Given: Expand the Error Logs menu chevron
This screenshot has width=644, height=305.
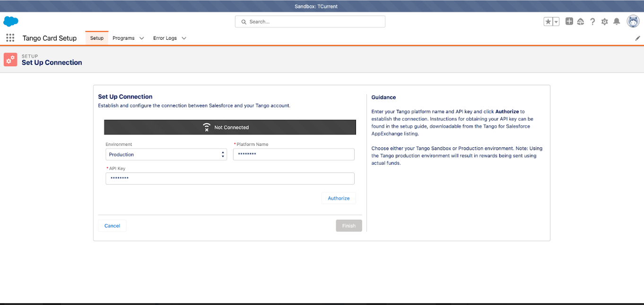Looking at the screenshot, I should [x=184, y=38].
